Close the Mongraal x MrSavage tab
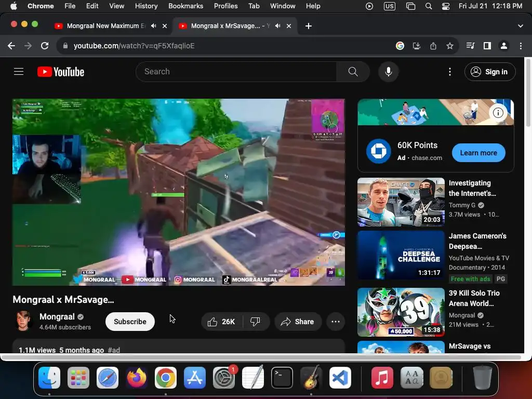 (289, 26)
